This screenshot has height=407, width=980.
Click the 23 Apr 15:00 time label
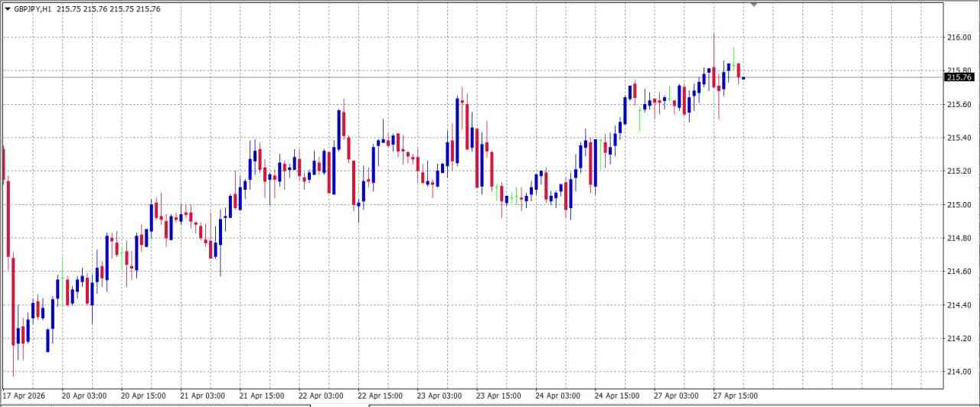(x=498, y=396)
